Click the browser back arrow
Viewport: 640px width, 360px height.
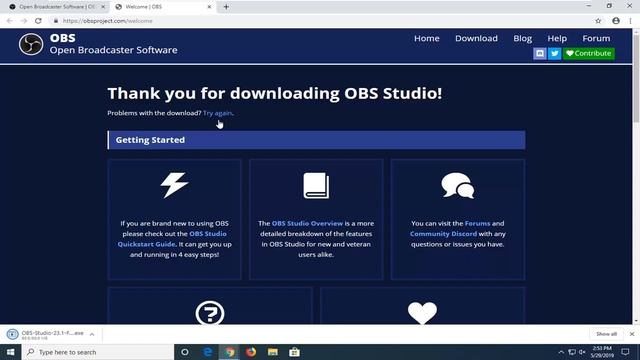point(9,21)
